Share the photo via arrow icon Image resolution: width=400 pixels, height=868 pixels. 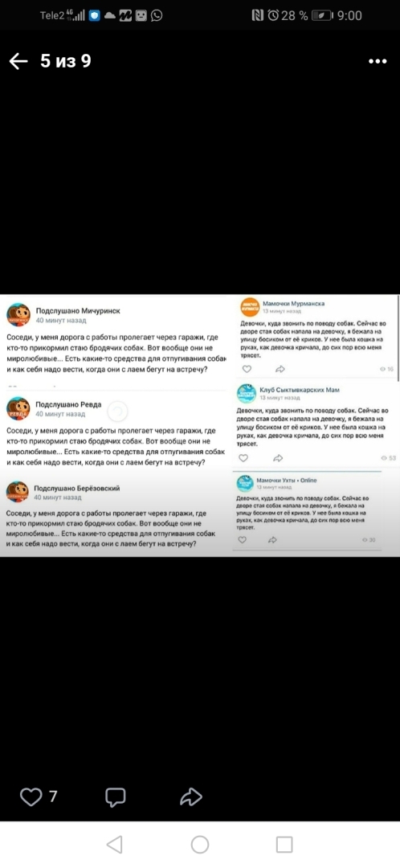click(191, 796)
